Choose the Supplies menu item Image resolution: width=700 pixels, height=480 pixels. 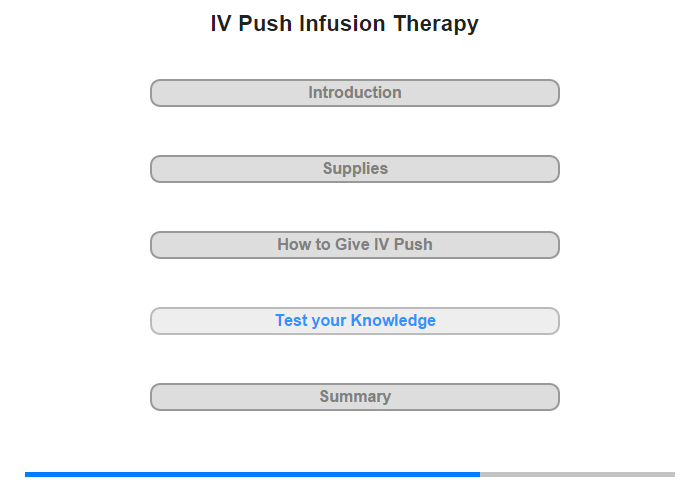pyautogui.click(x=354, y=169)
